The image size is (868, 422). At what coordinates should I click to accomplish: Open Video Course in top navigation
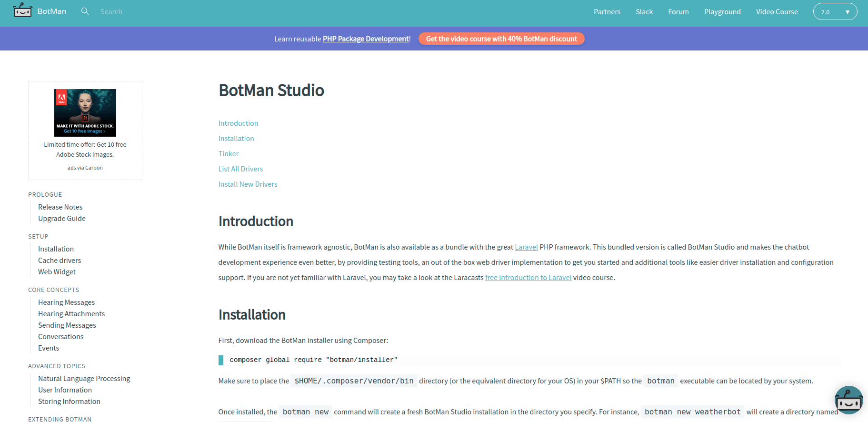tap(777, 12)
